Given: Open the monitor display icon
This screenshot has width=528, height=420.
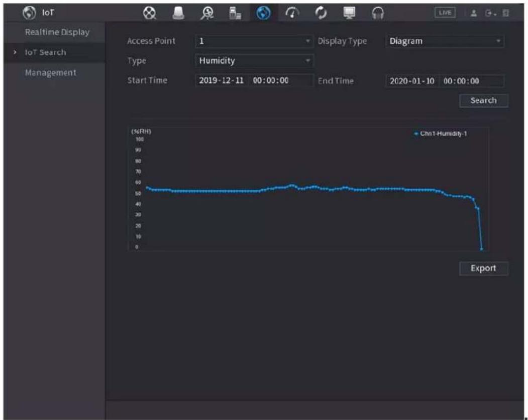Looking at the screenshot, I should click(349, 13).
